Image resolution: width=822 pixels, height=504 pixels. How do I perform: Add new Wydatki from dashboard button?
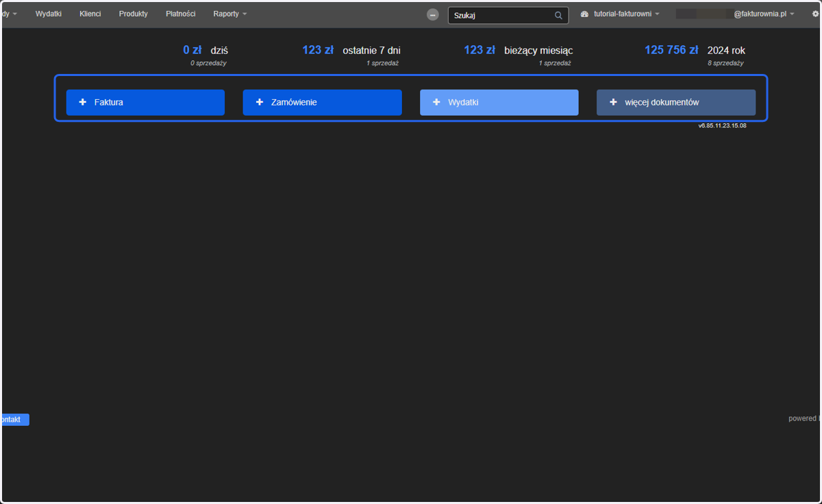[499, 102]
